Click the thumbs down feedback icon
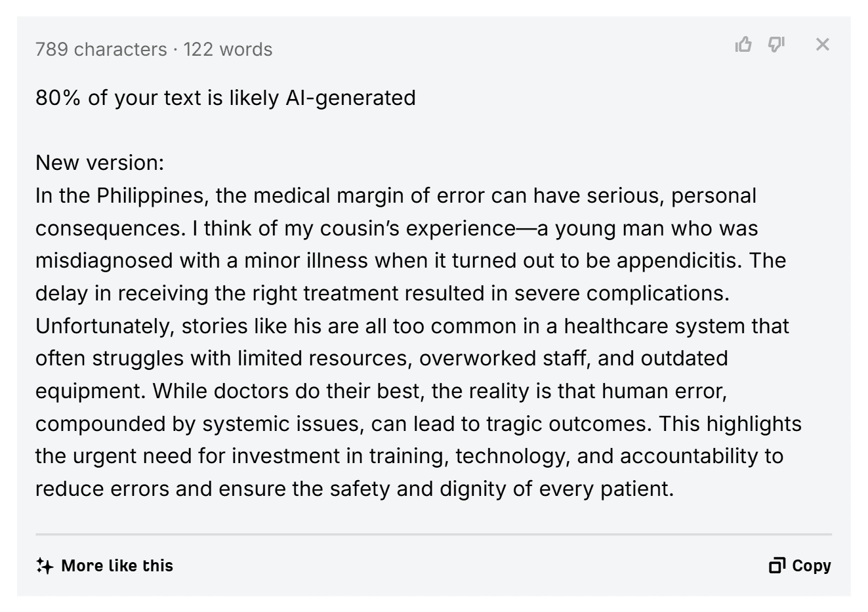This screenshot has width=868, height=612. (x=776, y=45)
